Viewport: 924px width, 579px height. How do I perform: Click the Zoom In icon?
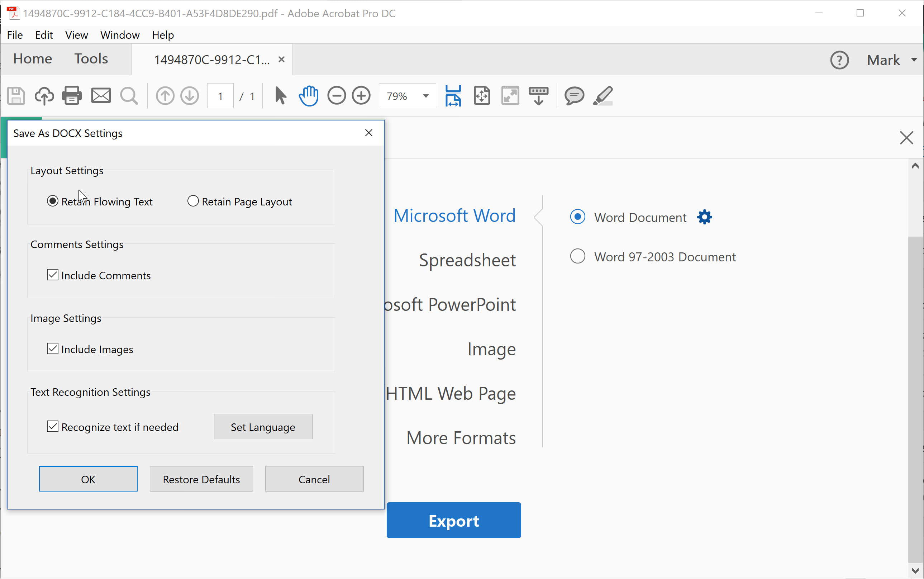pyautogui.click(x=361, y=96)
